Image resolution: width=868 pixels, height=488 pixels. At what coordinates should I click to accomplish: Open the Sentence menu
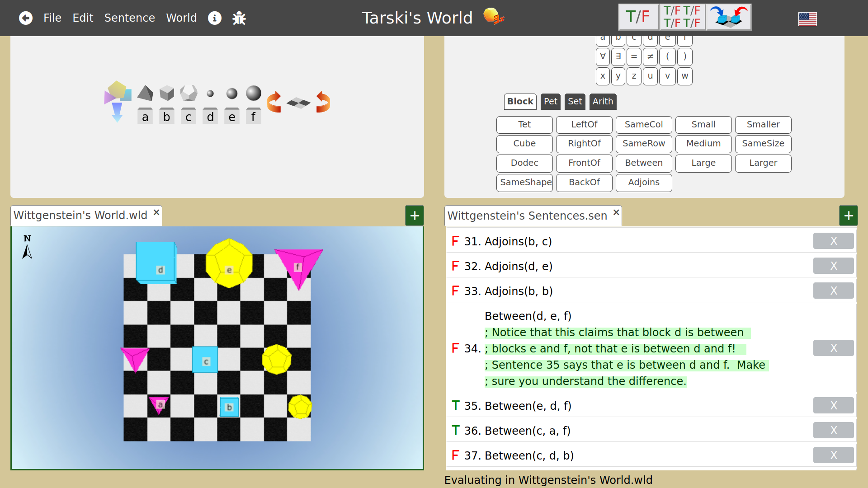click(x=129, y=18)
